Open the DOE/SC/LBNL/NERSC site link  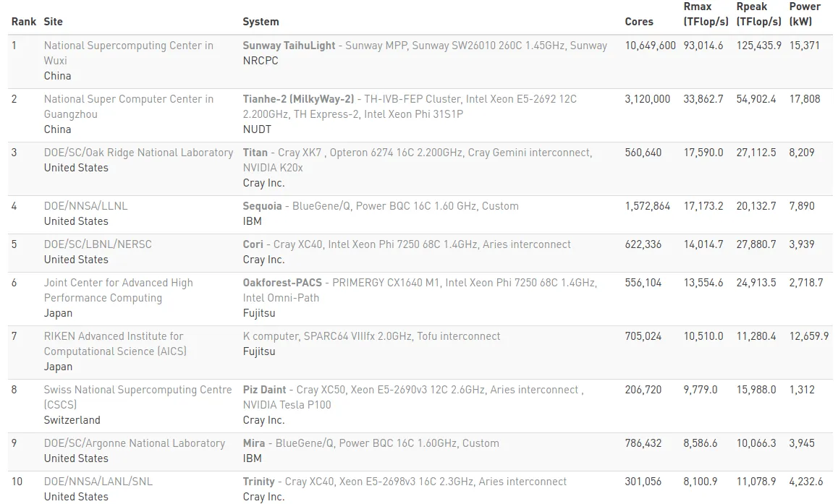pos(98,244)
